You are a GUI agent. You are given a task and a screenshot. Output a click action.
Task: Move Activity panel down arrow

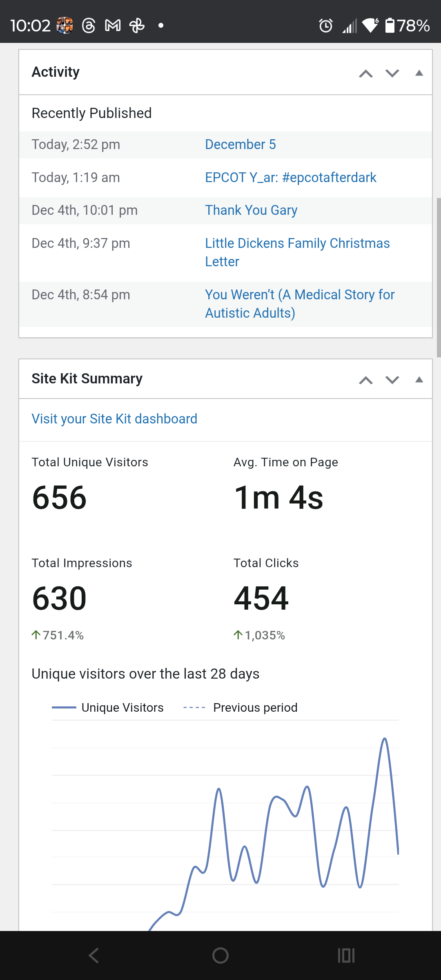392,73
